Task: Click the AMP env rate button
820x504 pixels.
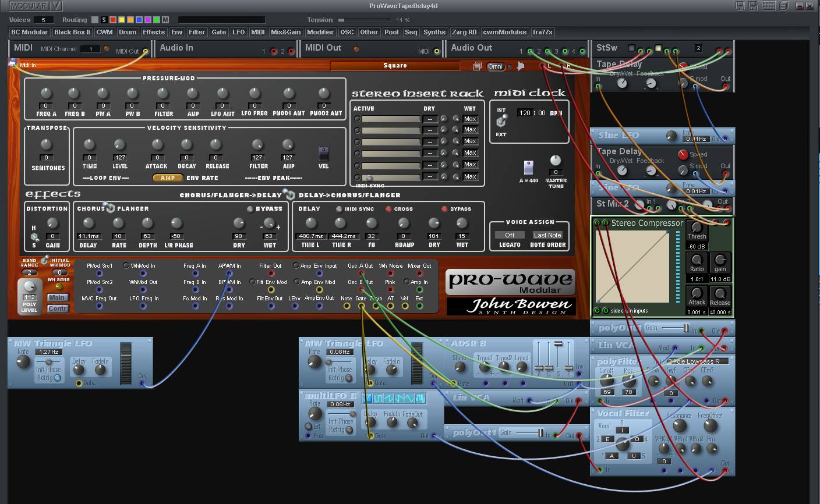Action: (168, 178)
